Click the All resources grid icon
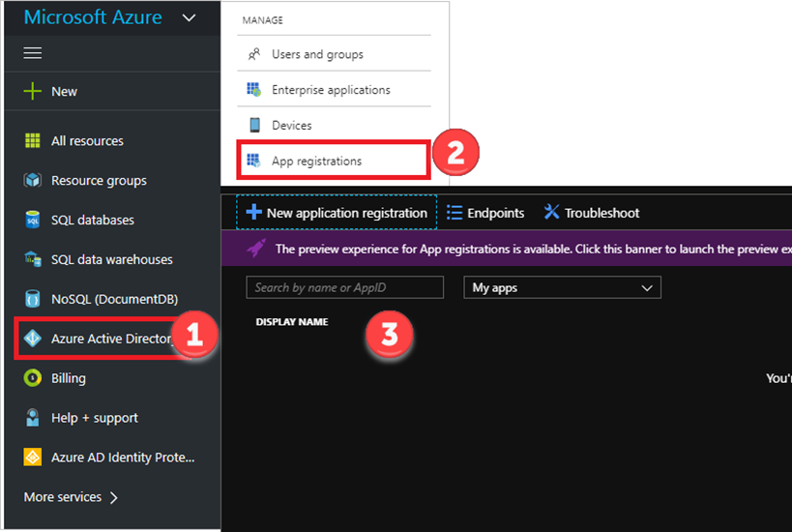 (32, 140)
